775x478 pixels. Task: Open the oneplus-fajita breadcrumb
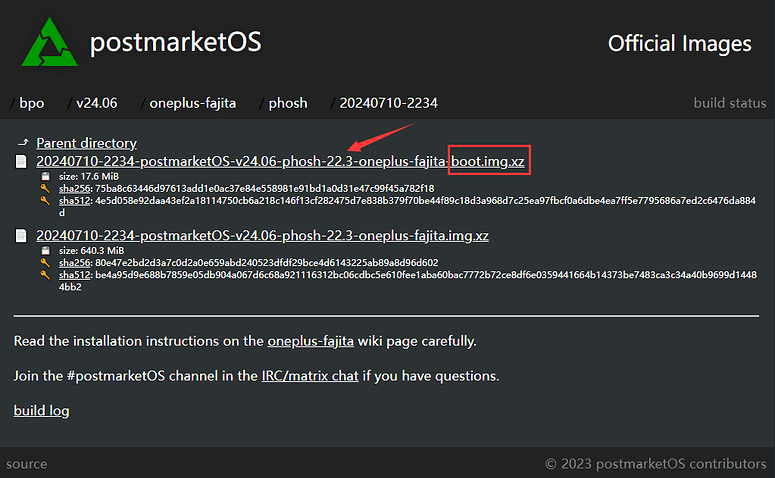(193, 103)
